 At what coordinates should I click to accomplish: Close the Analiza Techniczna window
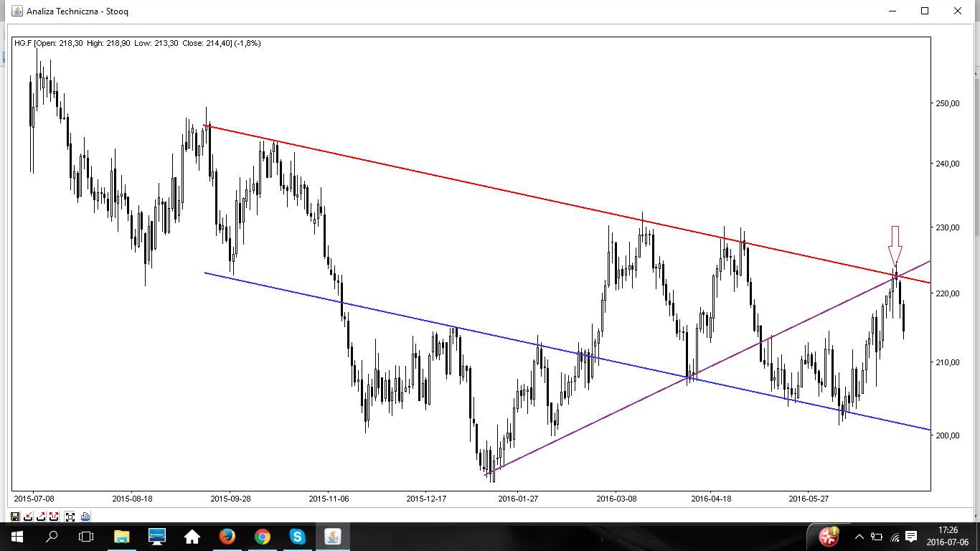click(958, 11)
